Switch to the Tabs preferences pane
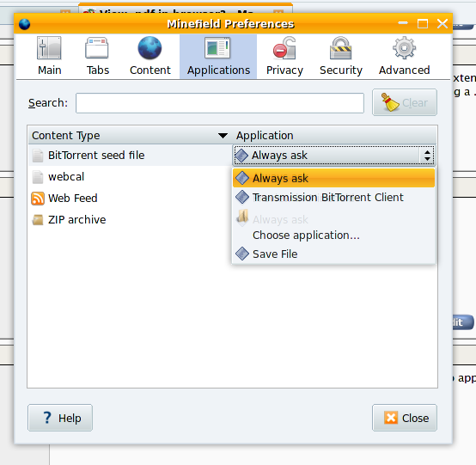Viewport: 476px width, 465px height. click(x=97, y=56)
